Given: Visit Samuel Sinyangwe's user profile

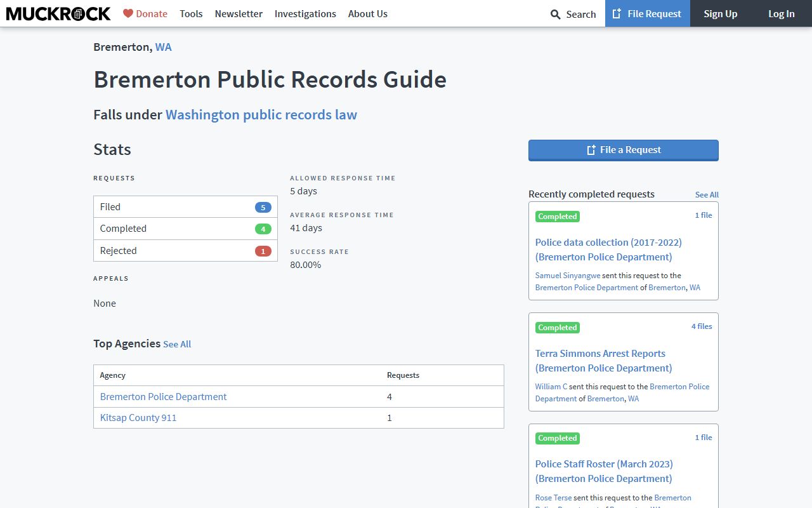Looking at the screenshot, I should (x=568, y=276).
